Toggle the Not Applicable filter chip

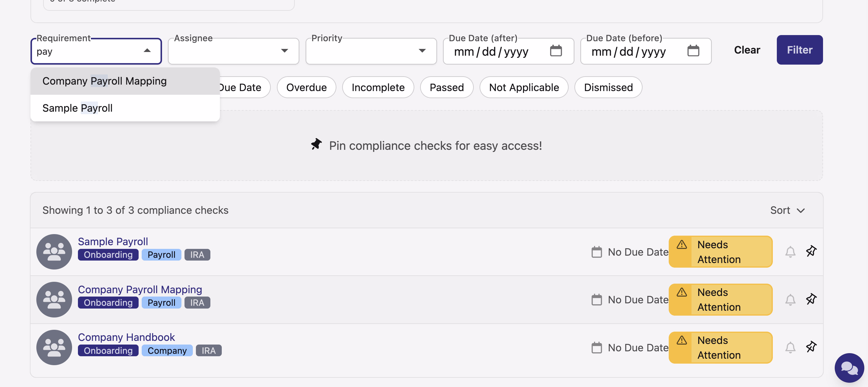point(524,87)
